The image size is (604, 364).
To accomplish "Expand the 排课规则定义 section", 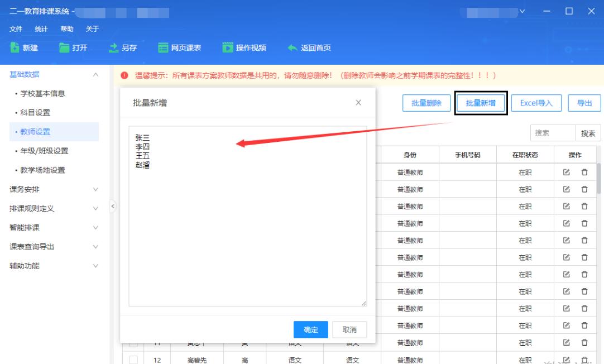I will tap(95, 208).
